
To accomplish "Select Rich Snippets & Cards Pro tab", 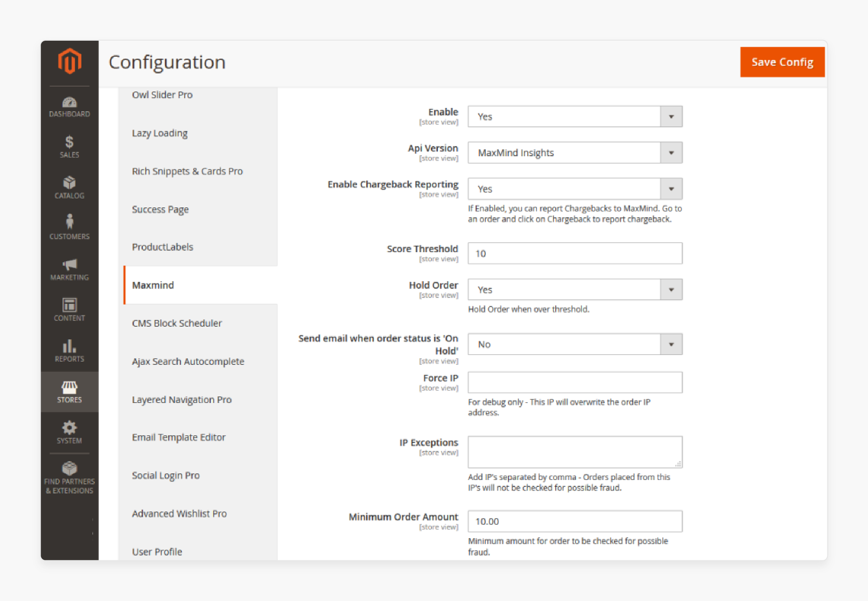I will coord(187,171).
